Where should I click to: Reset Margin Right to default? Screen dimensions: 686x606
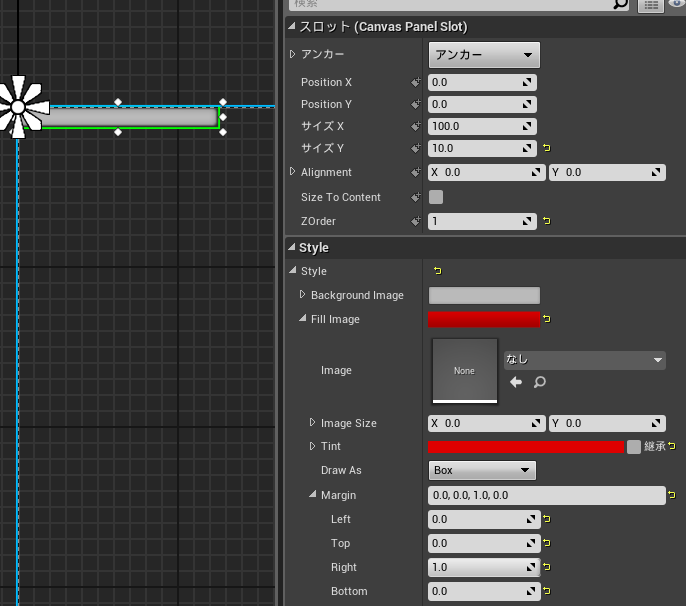pyautogui.click(x=547, y=567)
